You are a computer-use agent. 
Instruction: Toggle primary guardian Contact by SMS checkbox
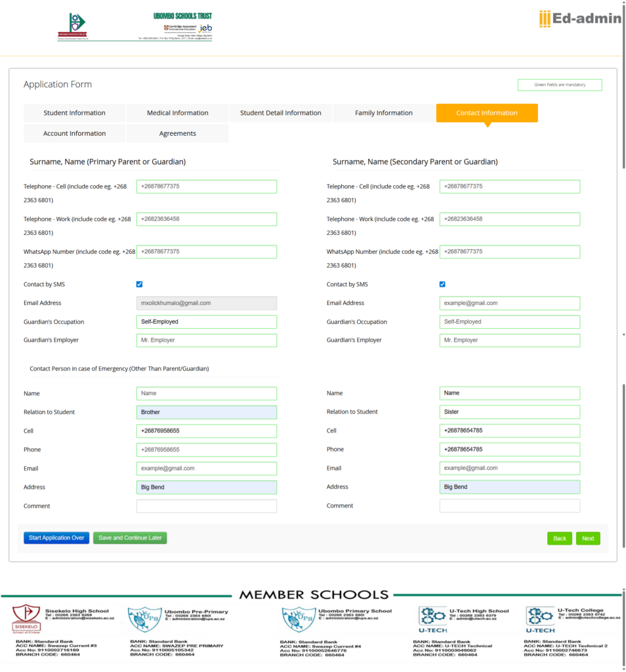coord(139,284)
